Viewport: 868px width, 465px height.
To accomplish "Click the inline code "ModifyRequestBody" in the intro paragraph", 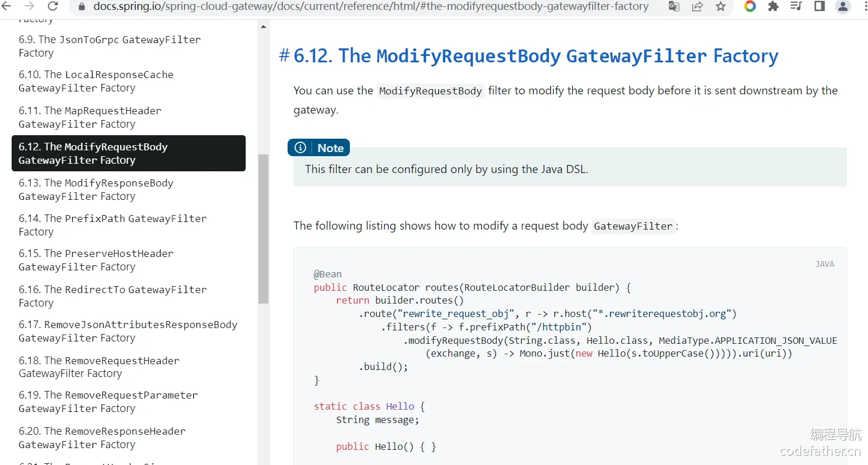I will pos(430,91).
